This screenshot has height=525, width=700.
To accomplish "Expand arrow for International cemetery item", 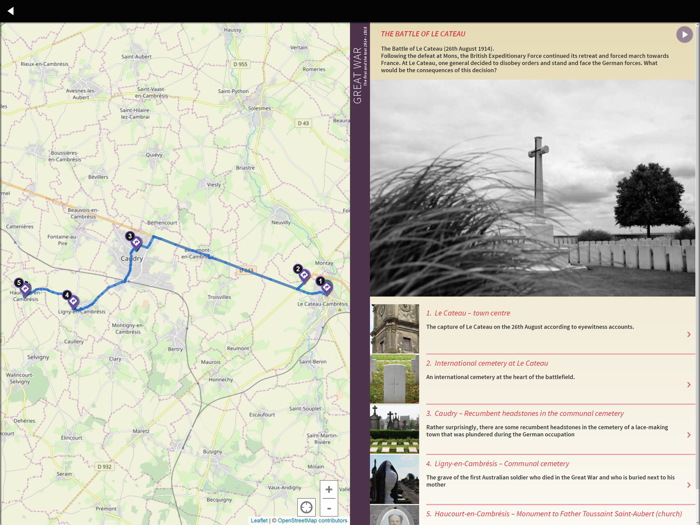I will click(688, 384).
